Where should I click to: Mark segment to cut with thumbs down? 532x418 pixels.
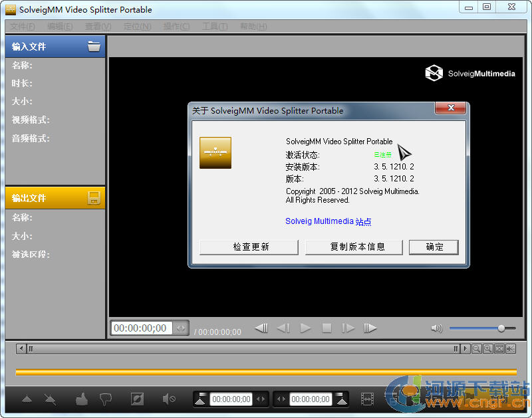point(105,399)
